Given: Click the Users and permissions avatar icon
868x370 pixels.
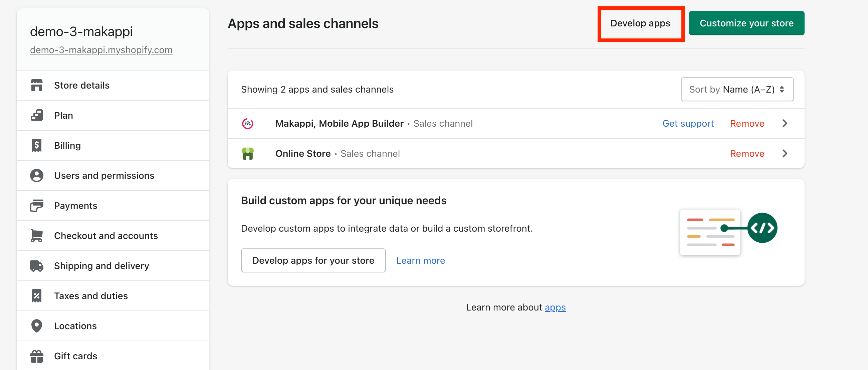Looking at the screenshot, I should [36, 175].
